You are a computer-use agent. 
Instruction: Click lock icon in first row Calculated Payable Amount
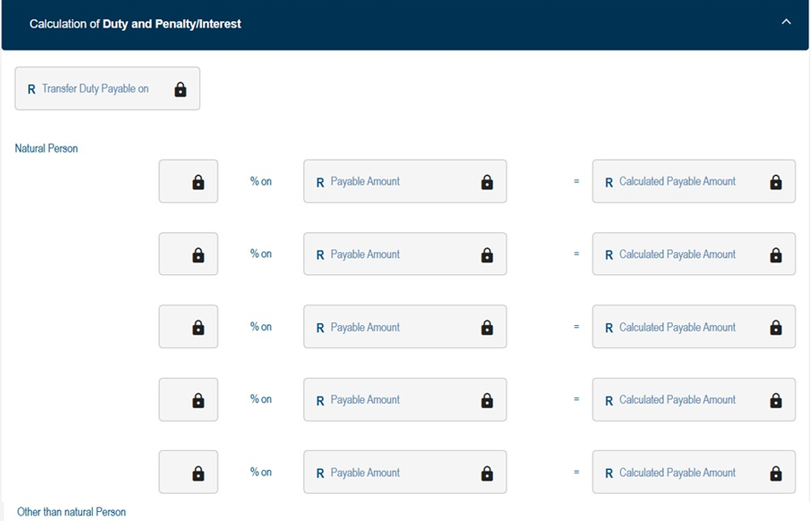776,182
